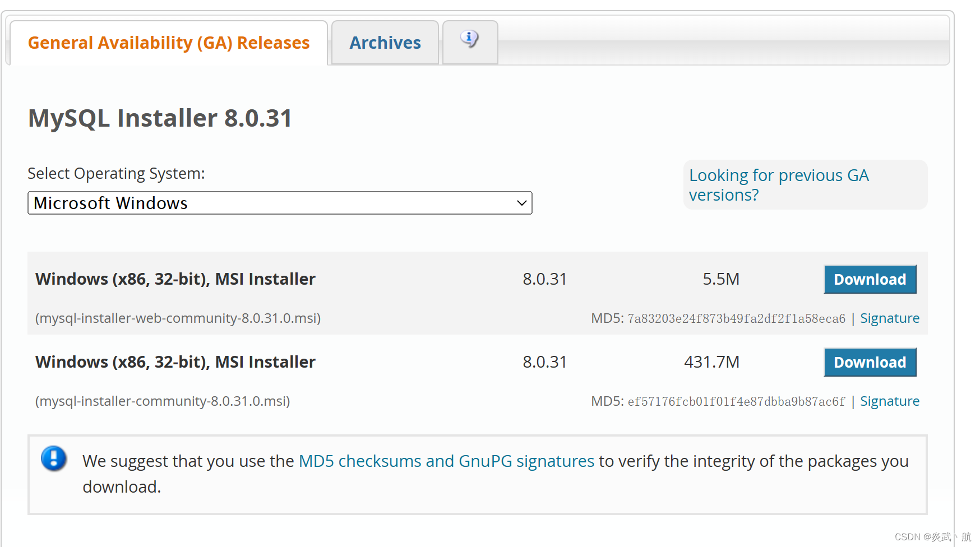Open MD5 checksums and GnuPG signatures link
The width and height of the screenshot is (980, 547).
click(446, 461)
